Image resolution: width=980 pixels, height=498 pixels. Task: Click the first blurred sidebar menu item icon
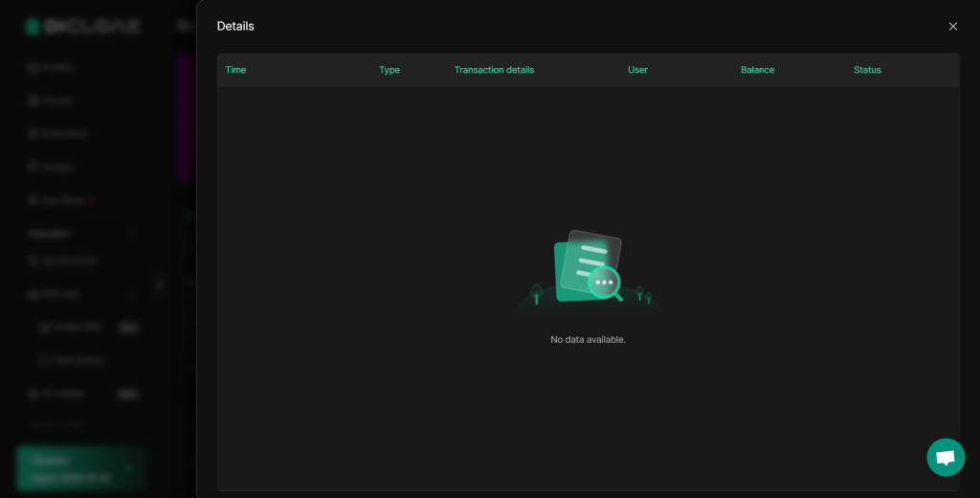pos(33,67)
